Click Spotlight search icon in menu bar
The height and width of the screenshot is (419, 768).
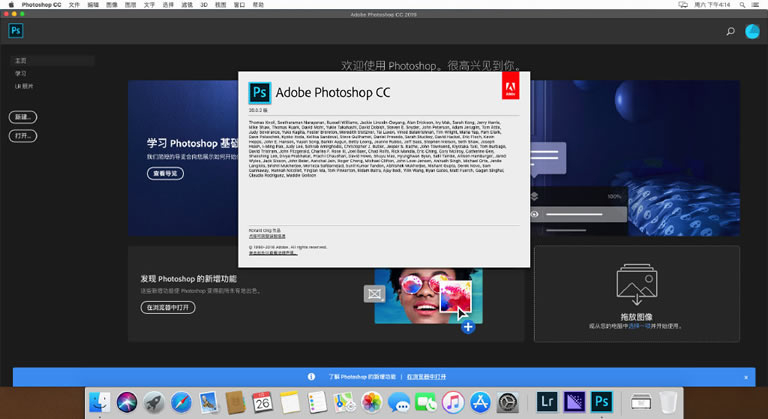[x=743, y=4]
